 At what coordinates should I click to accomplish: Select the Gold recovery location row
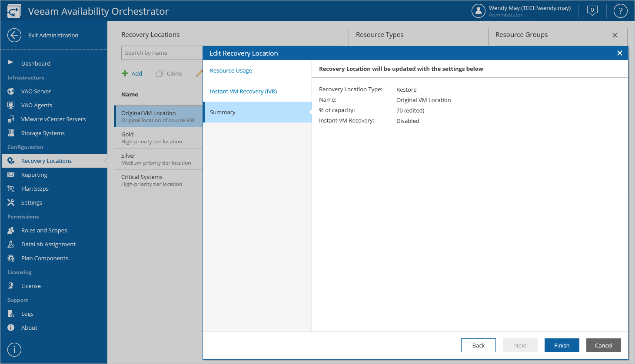tap(158, 138)
